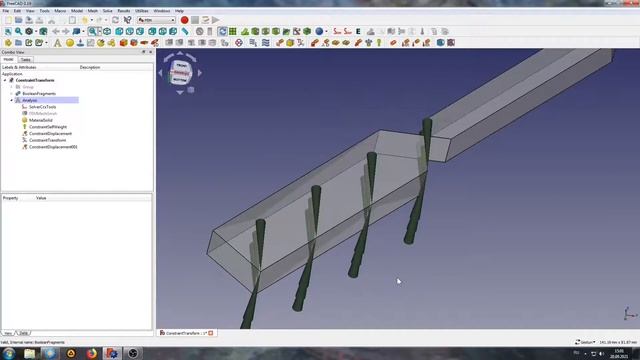Click the FreeCAD taskbar icon
Viewport: 640px width, 360px height.
(x=112, y=353)
